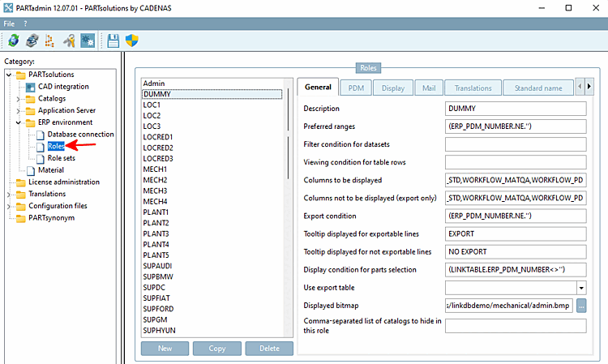The width and height of the screenshot is (608, 364).
Task: Click the keys toolbar icon
Action: click(70, 41)
